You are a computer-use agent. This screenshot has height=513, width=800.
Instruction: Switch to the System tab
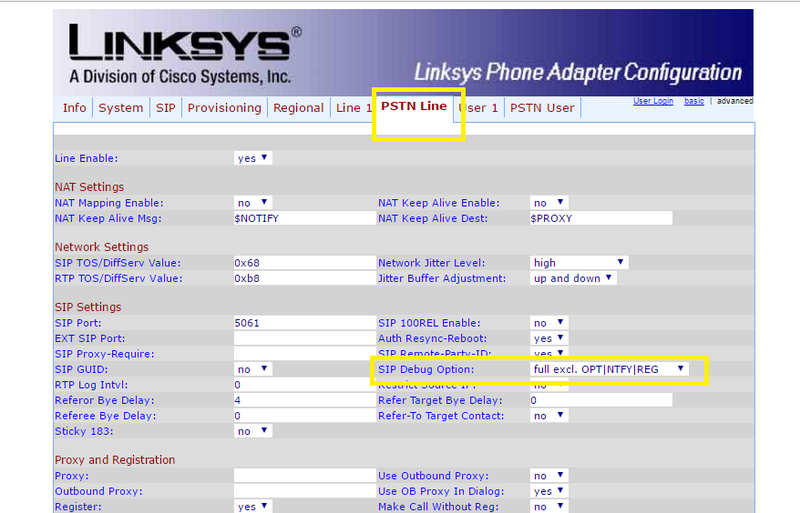click(x=120, y=108)
